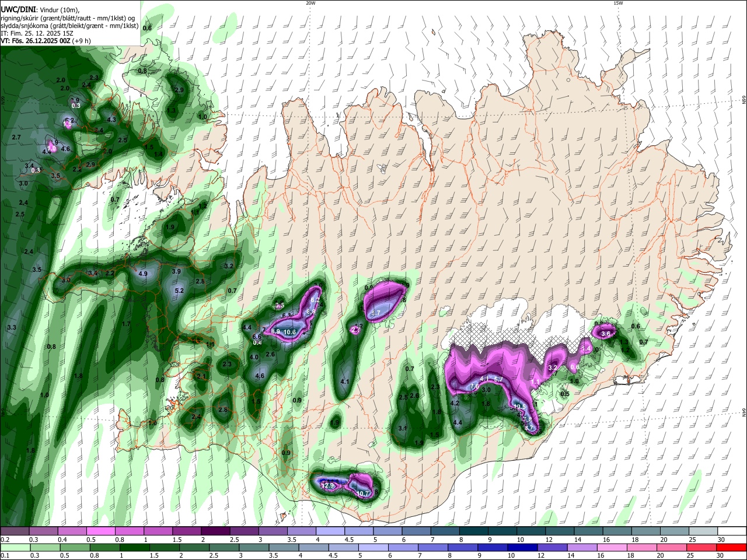Click the 10.5 precipitation value
The width and height of the screenshot is (747, 560).
point(520,407)
